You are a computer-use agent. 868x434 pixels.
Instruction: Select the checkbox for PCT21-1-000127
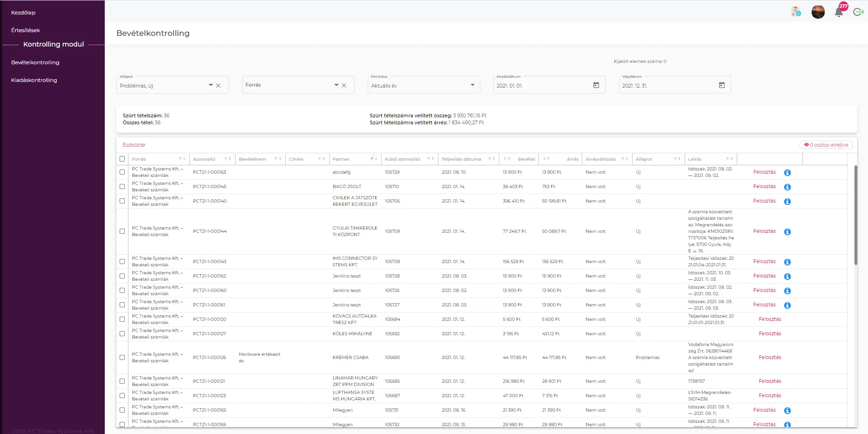pyautogui.click(x=122, y=333)
